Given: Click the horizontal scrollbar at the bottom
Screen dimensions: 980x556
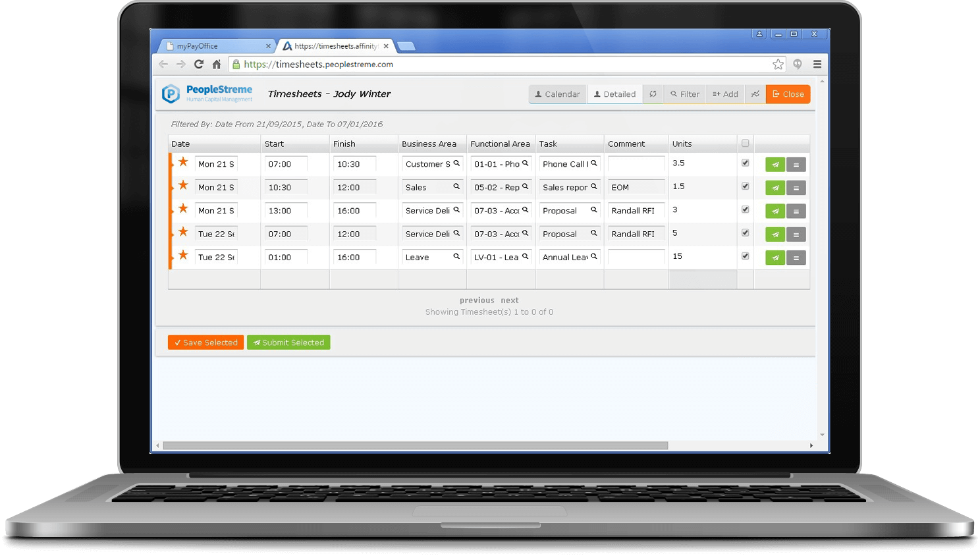Looking at the screenshot, I should (415, 446).
